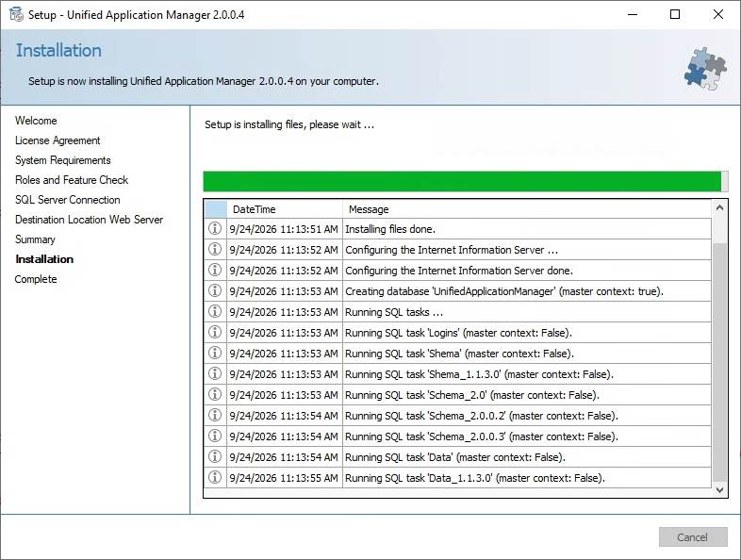This screenshot has height=560, width=741.
Task: Click the scroll down arrow of log list
Action: pos(719,490)
